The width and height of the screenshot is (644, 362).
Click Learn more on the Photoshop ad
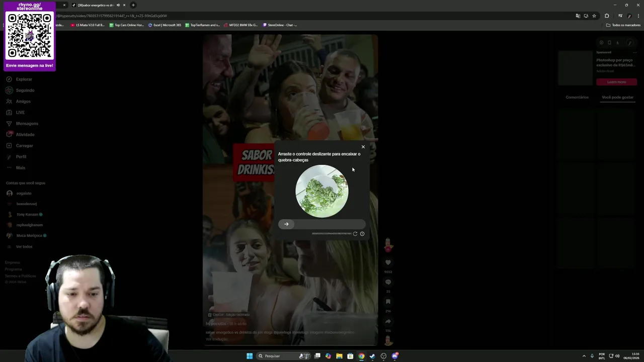(x=616, y=82)
